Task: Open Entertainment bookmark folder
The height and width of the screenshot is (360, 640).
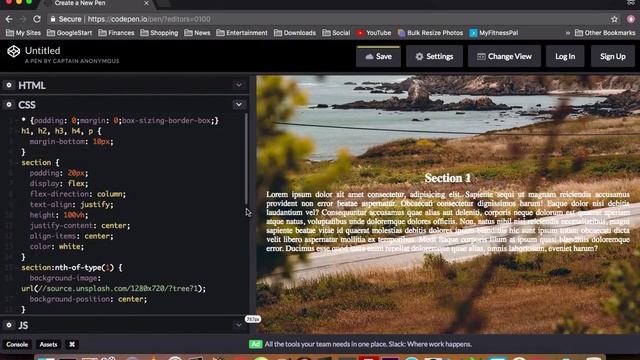Action: tap(242, 33)
